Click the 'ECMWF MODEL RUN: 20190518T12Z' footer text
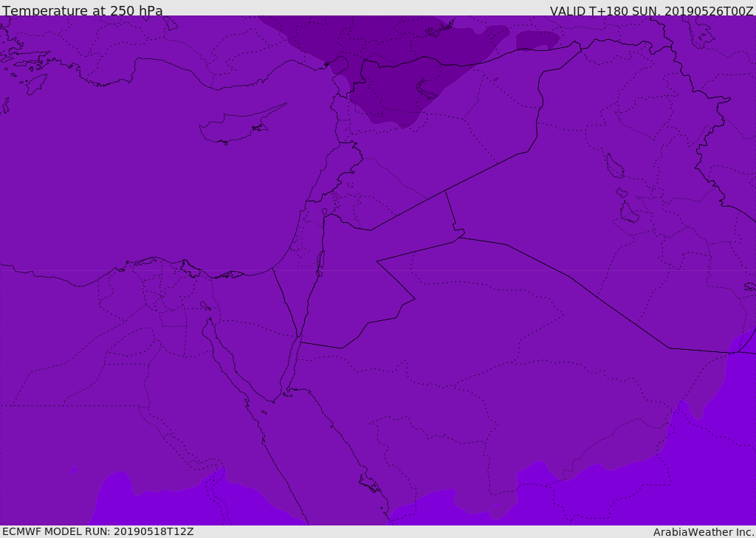This screenshot has width=756, height=538. pyautogui.click(x=98, y=531)
